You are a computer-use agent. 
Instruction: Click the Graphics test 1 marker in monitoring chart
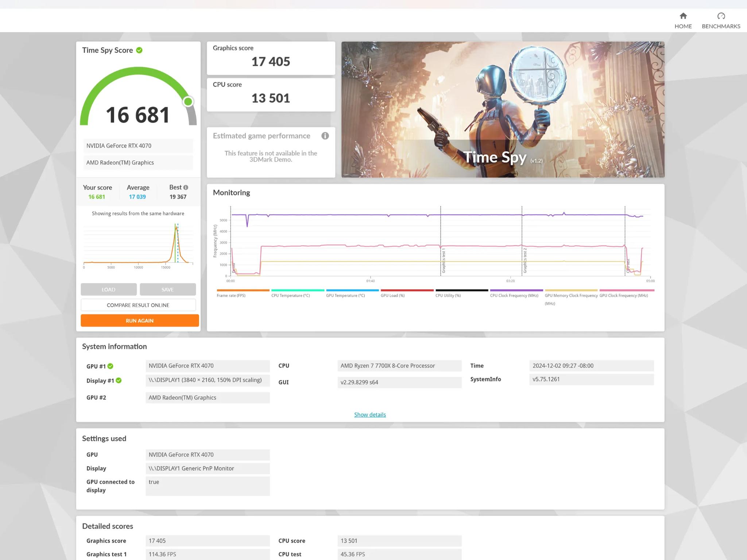444,261
